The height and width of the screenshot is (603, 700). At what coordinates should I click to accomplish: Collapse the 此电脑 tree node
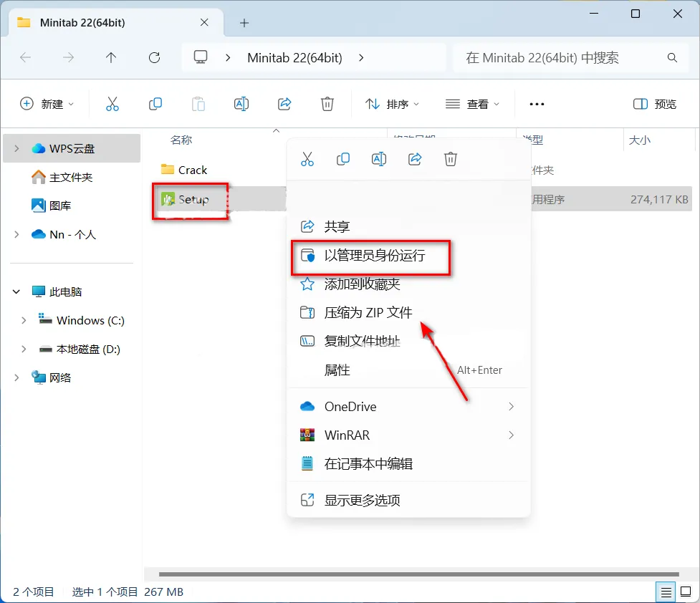(16, 292)
